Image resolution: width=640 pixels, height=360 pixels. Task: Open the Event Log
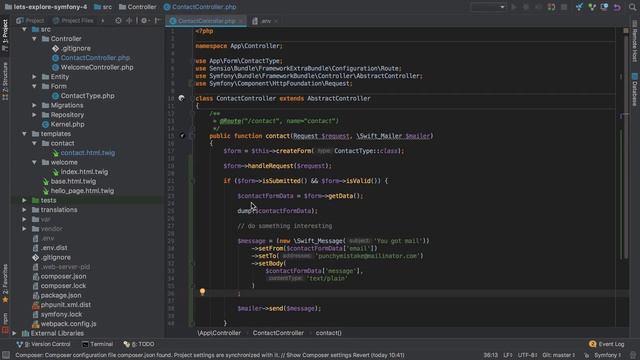tap(607, 344)
